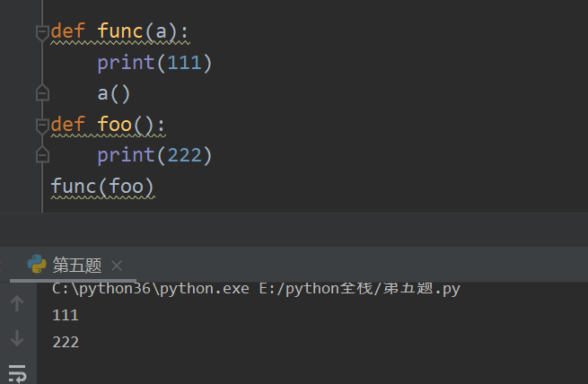Click the 222 output line in the console
This screenshot has width=588, height=384.
click(x=66, y=342)
